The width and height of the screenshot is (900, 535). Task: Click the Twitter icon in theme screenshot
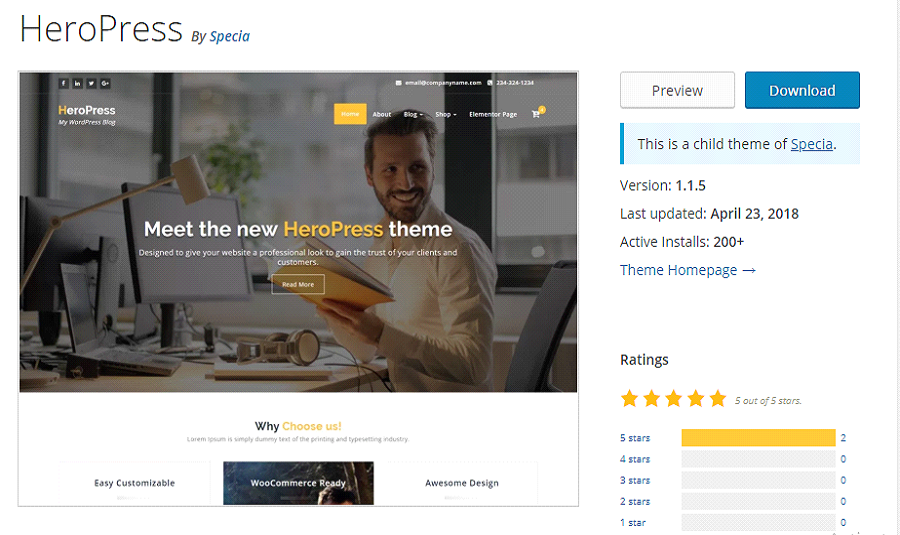[91, 83]
